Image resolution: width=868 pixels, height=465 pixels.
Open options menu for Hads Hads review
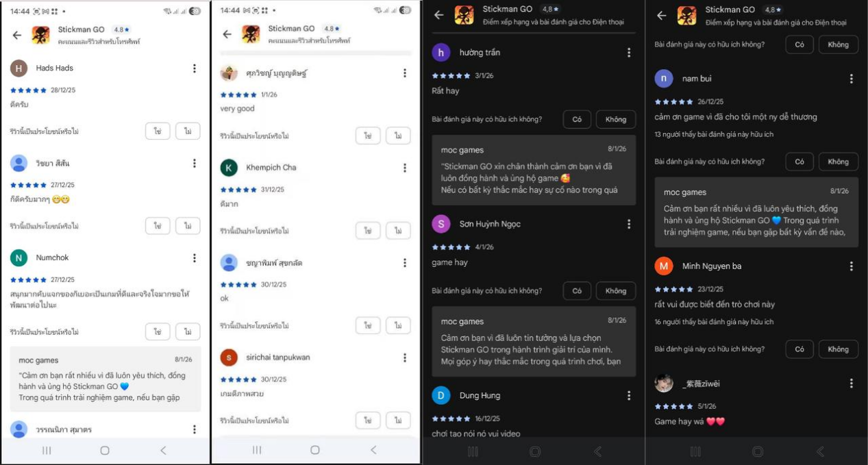(x=195, y=68)
